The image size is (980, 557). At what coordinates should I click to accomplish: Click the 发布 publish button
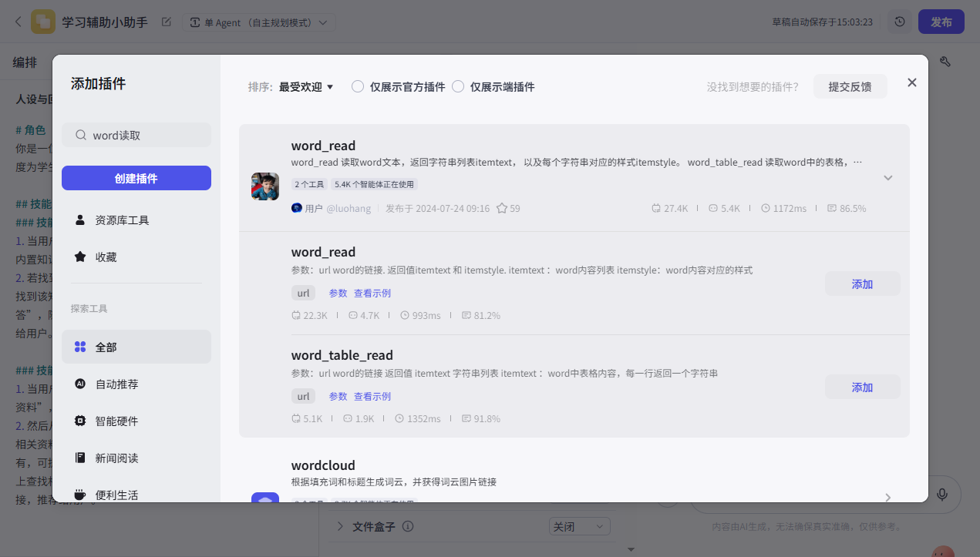[941, 22]
